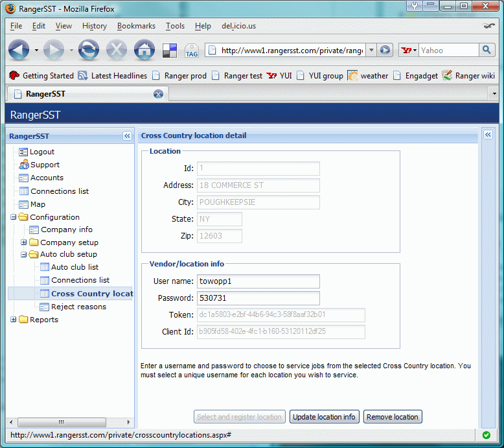Expand the Company setup folder
Image resolution: width=504 pixels, height=448 pixels.
click(x=24, y=242)
